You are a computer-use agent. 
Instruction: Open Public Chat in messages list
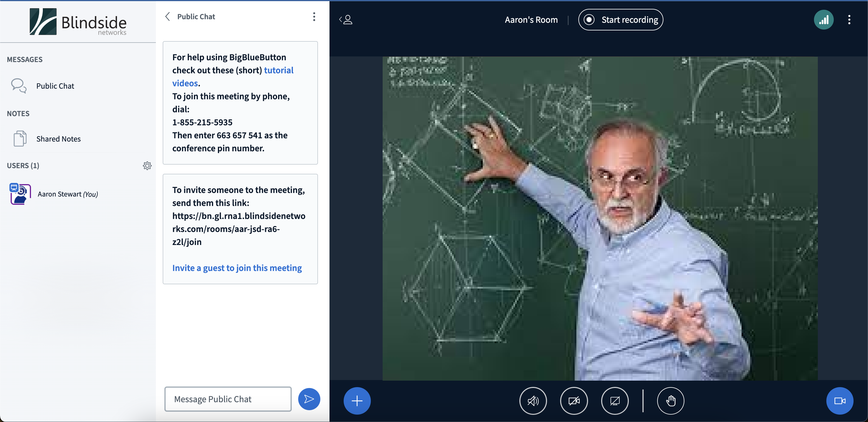(x=55, y=86)
